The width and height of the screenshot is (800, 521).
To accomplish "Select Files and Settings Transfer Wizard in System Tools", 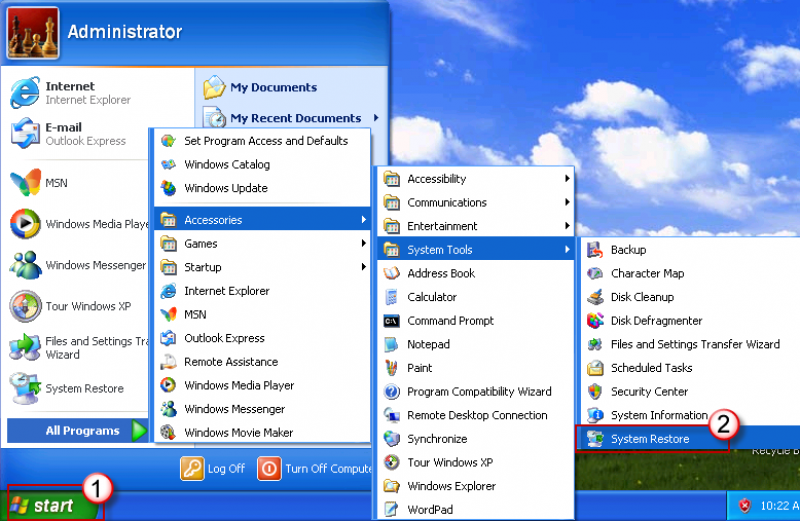I will (x=691, y=344).
